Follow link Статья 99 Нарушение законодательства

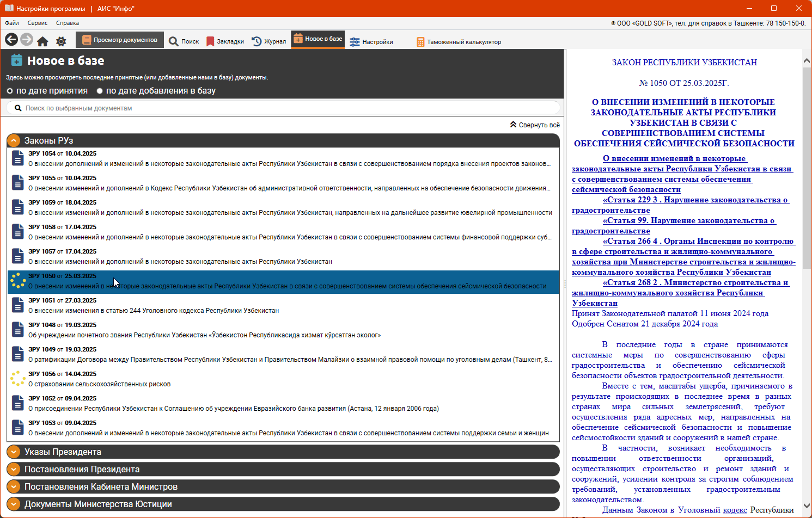pos(674,226)
